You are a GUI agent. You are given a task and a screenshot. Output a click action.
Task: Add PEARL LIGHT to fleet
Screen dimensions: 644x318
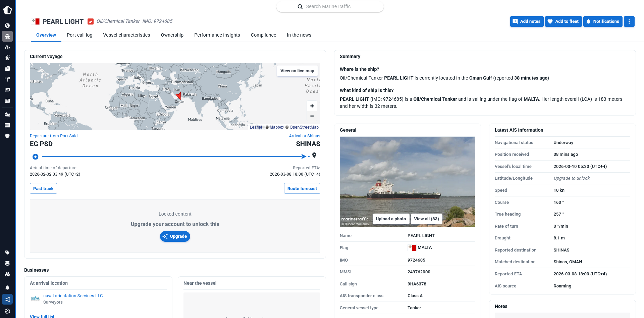click(563, 21)
